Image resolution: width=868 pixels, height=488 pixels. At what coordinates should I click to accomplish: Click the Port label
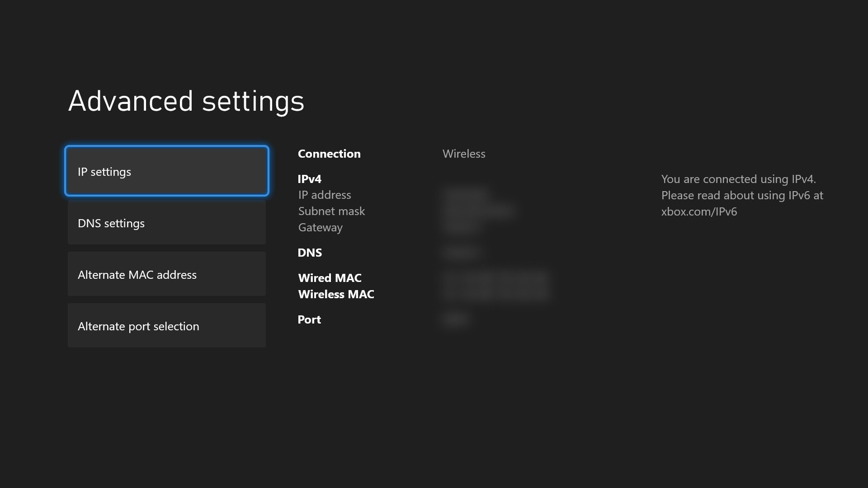[x=309, y=319]
